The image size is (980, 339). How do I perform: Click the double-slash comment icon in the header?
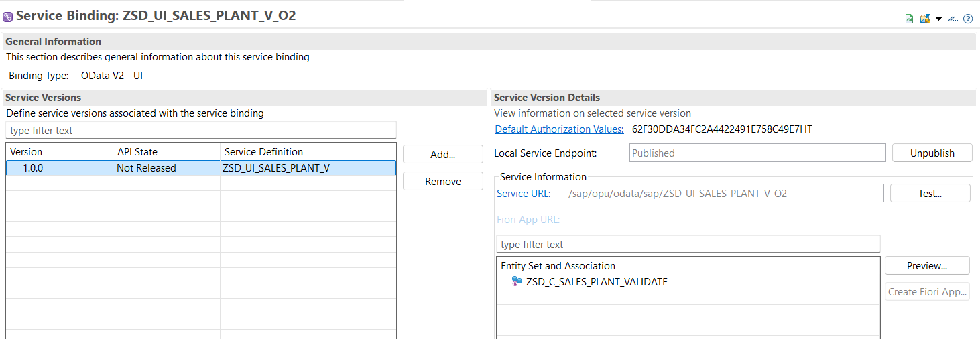click(x=953, y=19)
